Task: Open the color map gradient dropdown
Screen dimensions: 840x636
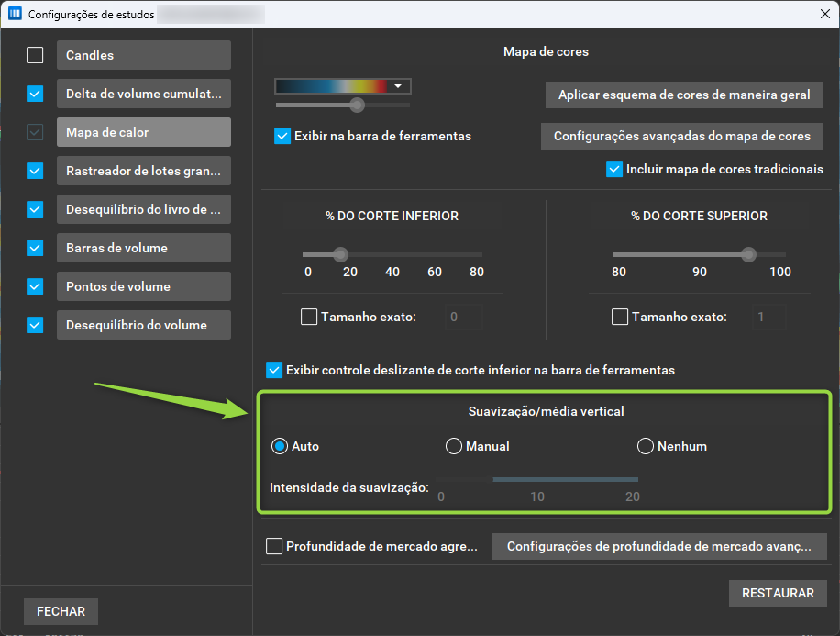Action: tap(343, 86)
